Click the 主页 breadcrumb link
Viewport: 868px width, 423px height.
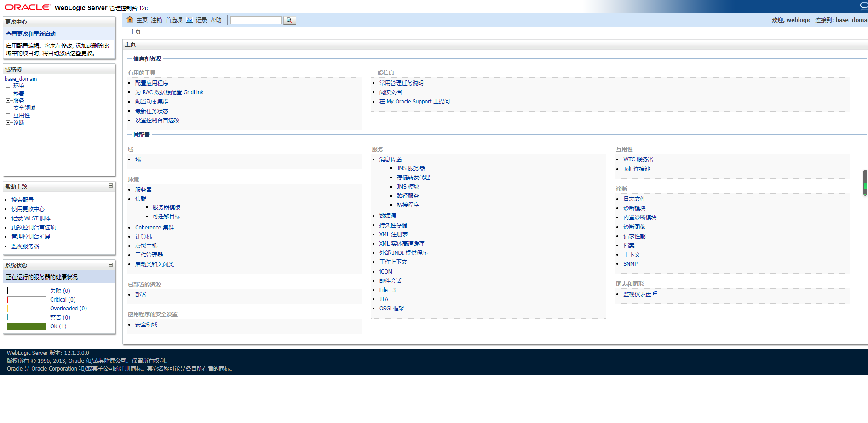(135, 32)
